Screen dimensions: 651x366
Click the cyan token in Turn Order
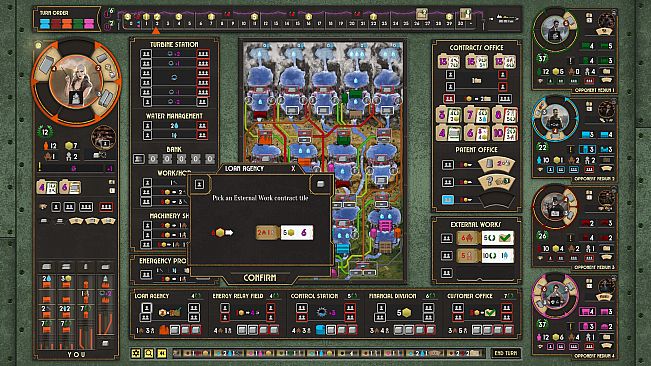click(45, 23)
